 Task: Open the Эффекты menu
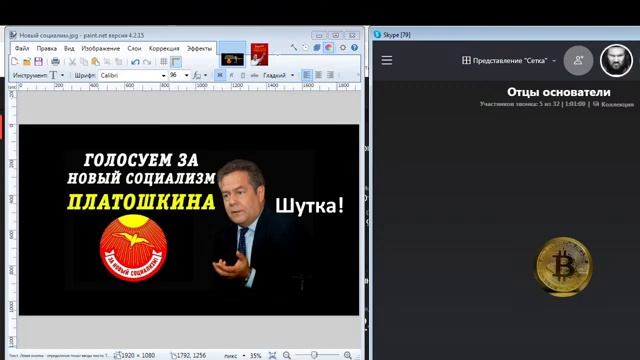pos(199,48)
